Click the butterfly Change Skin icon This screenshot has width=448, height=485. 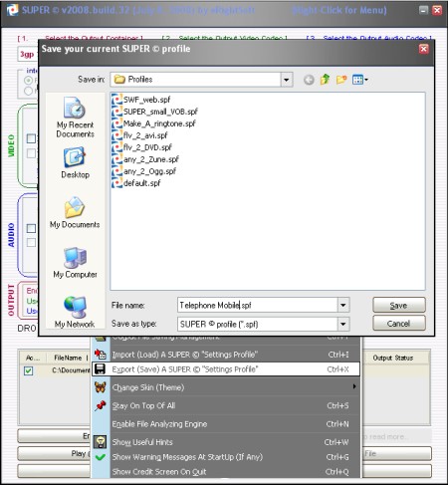[101, 387]
